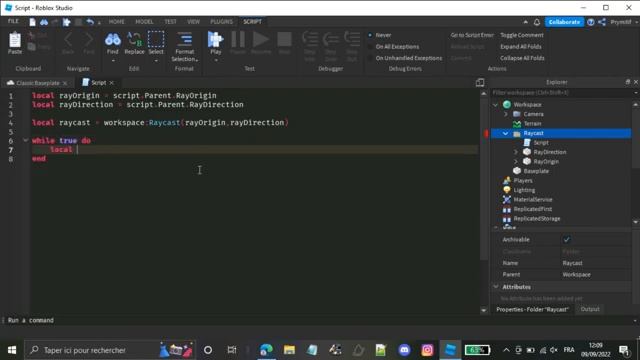The height and width of the screenshot is (360, 640).
Task: Select On Unhandled Exceptions option
Action: (x=405, y=58)
